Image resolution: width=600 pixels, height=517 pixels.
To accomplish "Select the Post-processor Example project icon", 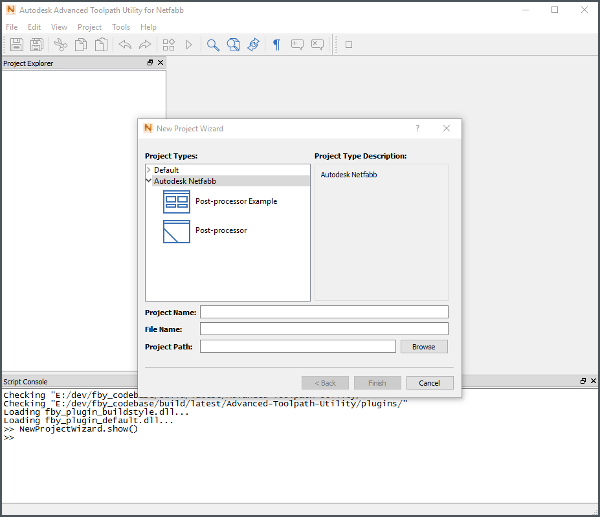I will [x=176, y=202].
